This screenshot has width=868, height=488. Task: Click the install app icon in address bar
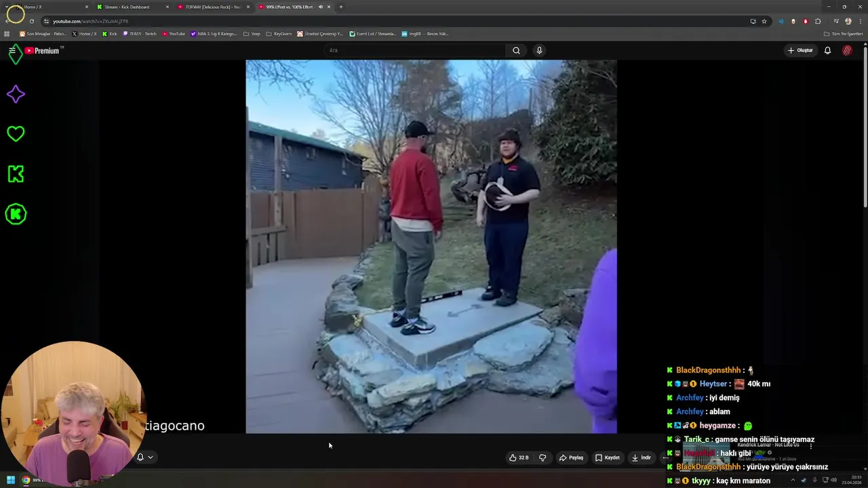coord(753,21)
